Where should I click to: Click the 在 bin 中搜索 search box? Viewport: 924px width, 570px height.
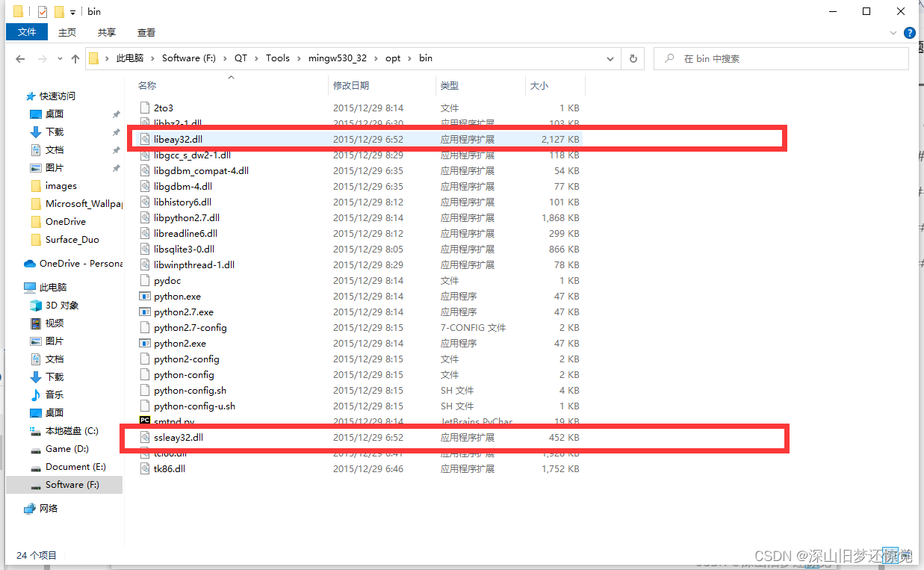[x=781, y=58]
